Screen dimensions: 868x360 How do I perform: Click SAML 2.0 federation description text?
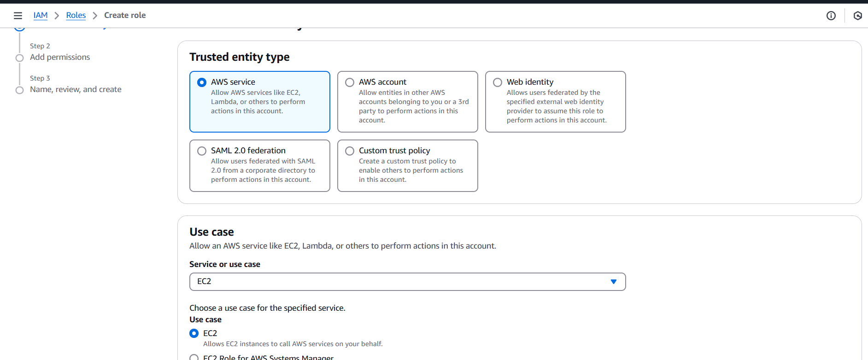(263, 170)
